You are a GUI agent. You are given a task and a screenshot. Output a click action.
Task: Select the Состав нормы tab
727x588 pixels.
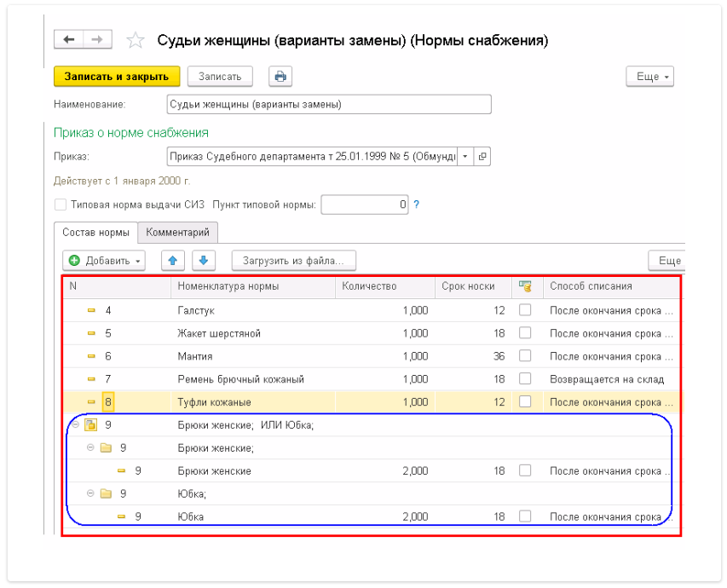pyautogui.click(x=96, y=233)
